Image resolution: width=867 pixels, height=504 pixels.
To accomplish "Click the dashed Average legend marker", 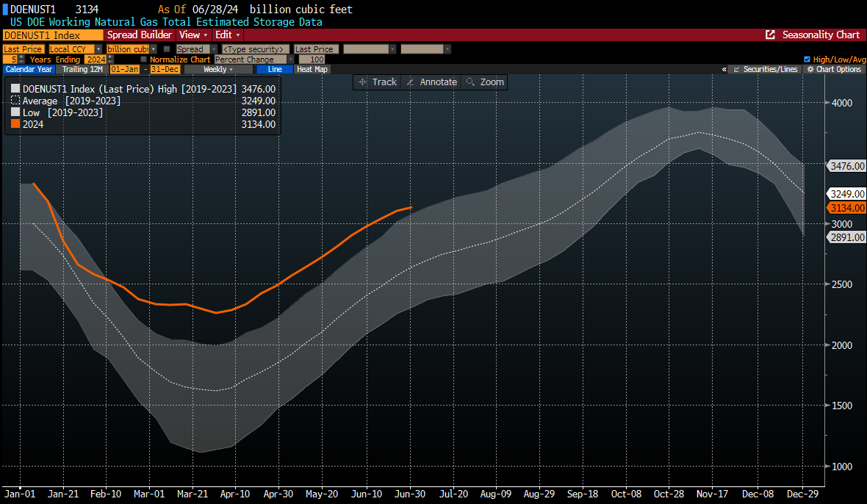I will click(15, 101).
